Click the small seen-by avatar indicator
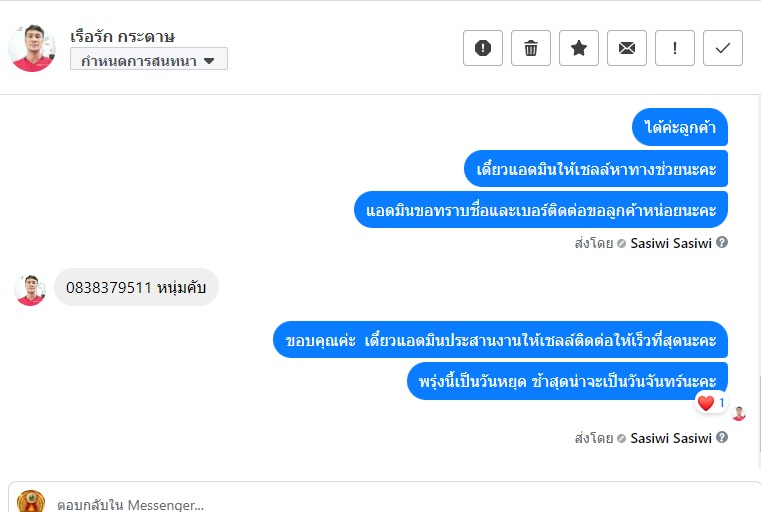Image resolution: width=761 pixels, height=512 pixels. pos(739,413)
